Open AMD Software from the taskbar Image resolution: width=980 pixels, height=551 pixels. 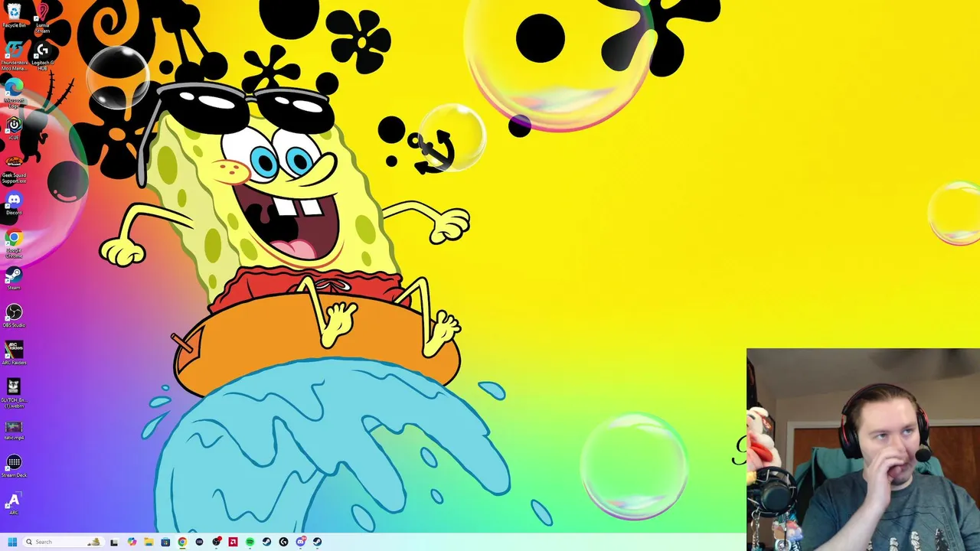[x=233, y=542]
